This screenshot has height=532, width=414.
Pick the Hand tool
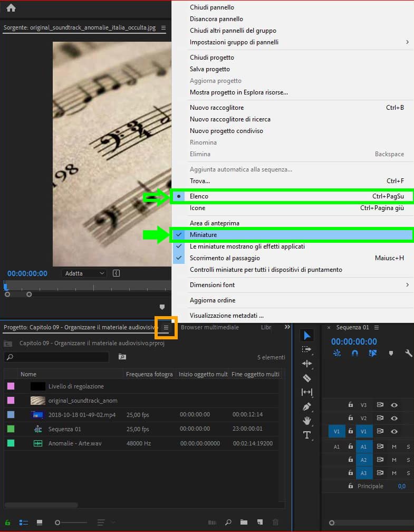click(x=307, y=421)
